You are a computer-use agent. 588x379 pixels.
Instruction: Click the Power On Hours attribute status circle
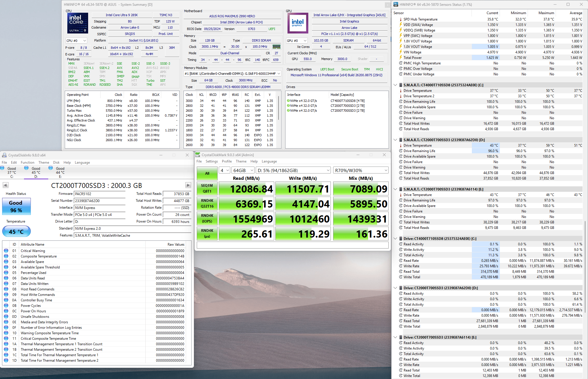(6, 311)
